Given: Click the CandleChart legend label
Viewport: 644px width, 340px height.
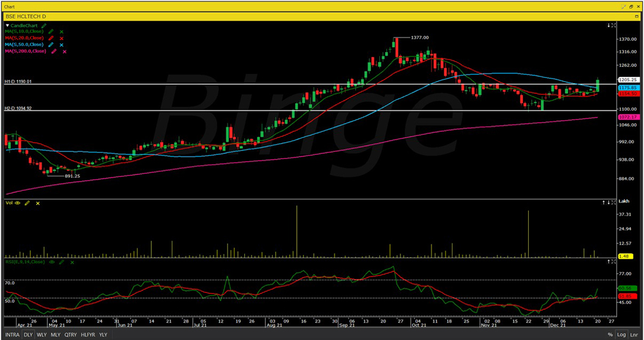Looking at the screenshot, I should pyautogui.click(x=24, y=25).
